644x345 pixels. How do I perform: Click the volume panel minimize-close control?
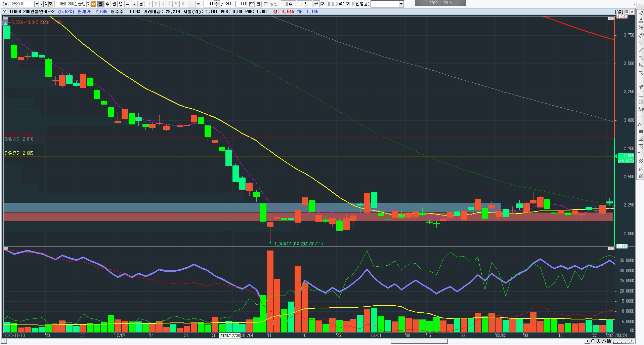click(611, 248)
